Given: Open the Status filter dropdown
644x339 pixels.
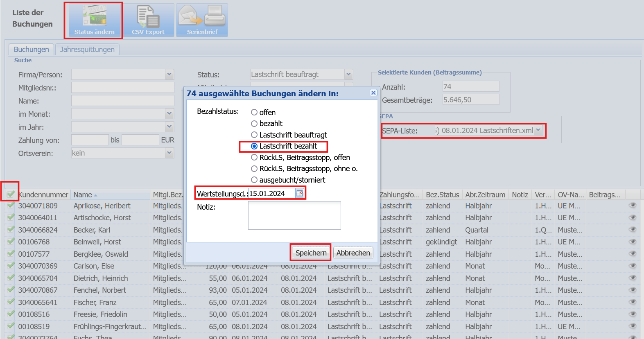Looking at the screenshot, I should click(348, 74).
